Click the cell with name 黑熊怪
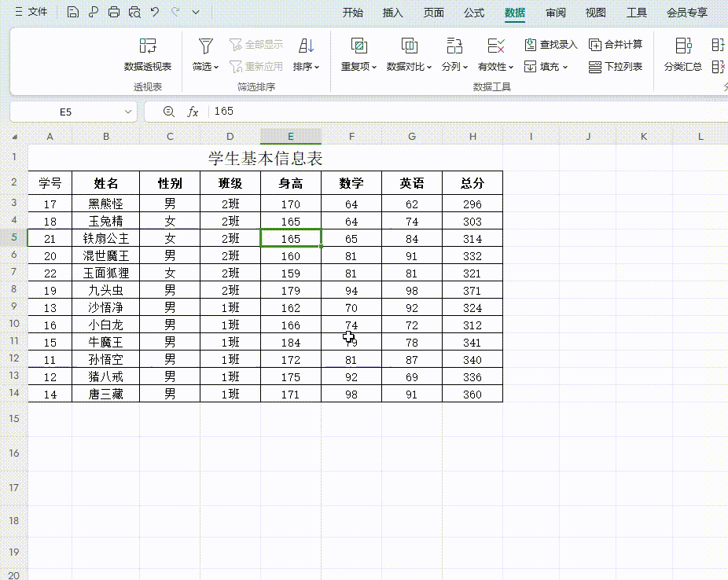This screenshot has width=728, height=580. point(106,204)
